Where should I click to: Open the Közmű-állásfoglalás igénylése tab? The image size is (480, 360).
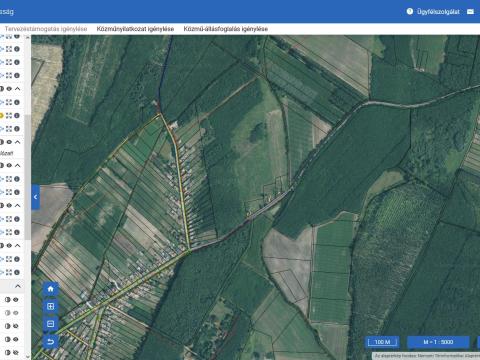point(226,29)
